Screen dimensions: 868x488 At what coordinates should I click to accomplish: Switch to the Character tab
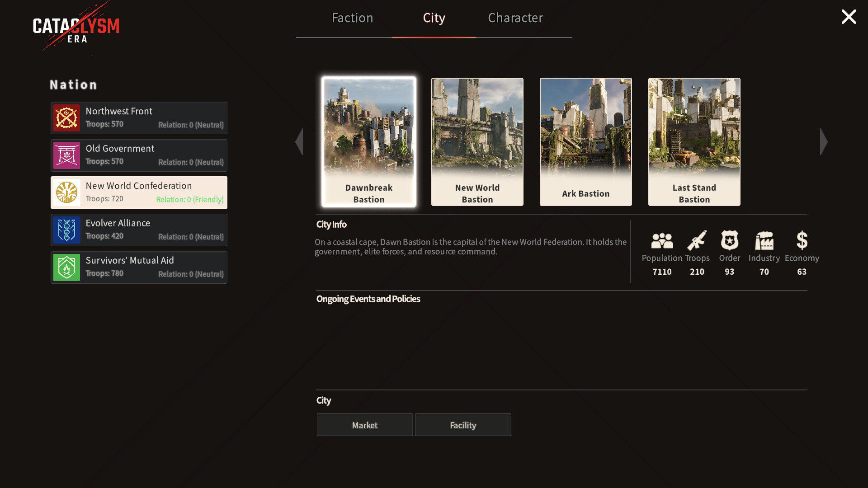tap(515, 18)
